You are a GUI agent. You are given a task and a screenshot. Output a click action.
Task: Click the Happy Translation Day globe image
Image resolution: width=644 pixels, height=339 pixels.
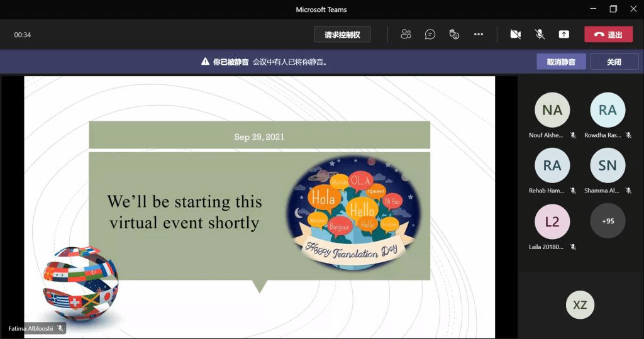point(353,213)
